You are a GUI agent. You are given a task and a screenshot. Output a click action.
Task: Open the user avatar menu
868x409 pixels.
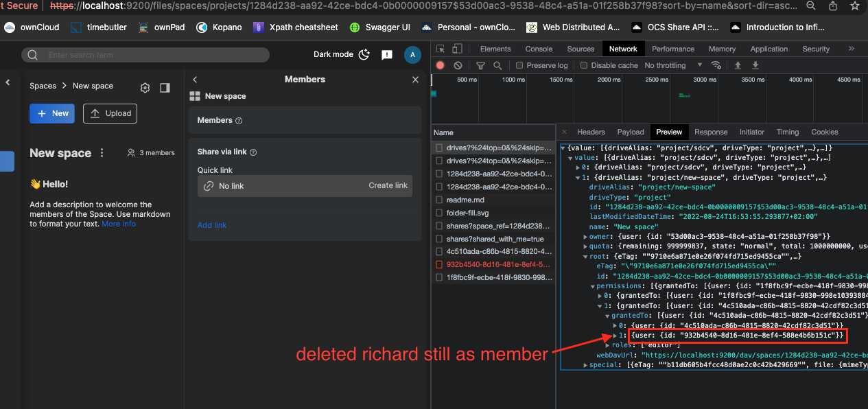pyautogui.click(x=412, y=54)
